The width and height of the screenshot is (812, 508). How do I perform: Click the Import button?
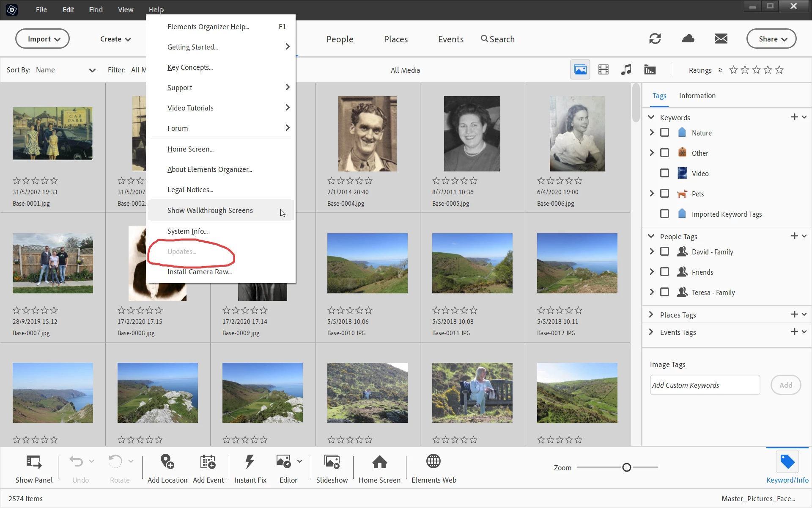(42, 39)
